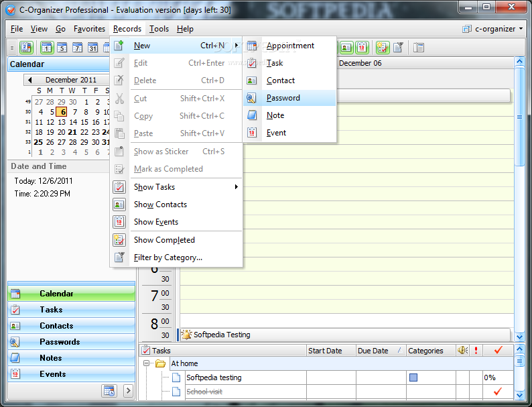Choose New Contact from submenu

click(289, 80)
